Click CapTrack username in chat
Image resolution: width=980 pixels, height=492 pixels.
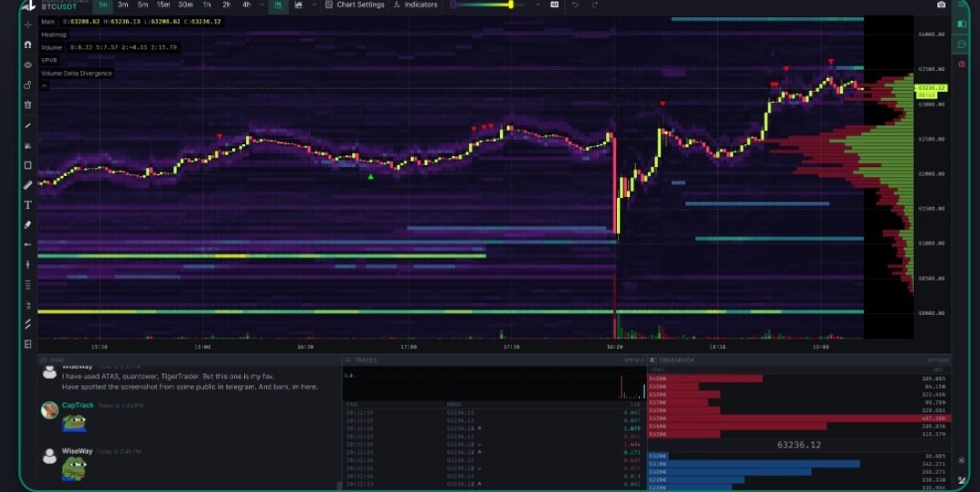coord(77,405)
